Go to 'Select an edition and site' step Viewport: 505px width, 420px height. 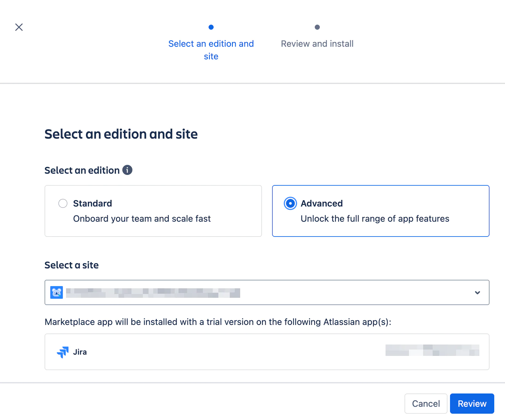point(211,50)
